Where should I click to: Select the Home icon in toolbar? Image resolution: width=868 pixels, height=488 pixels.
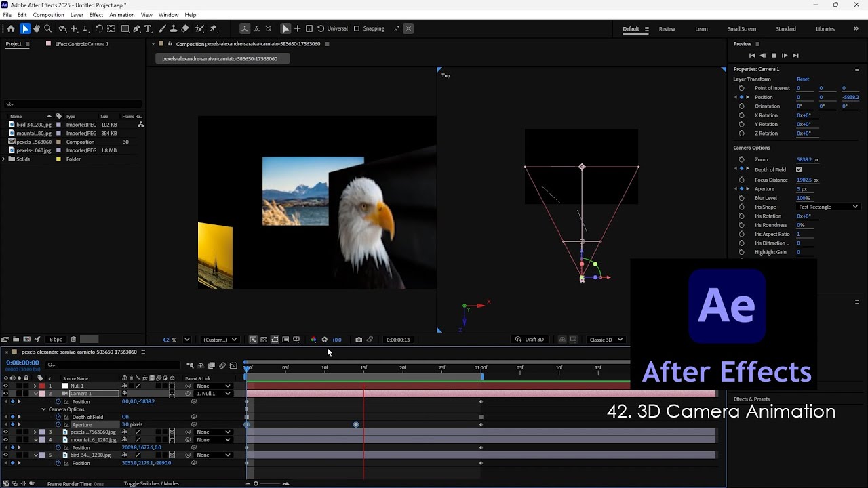tap(11, 28)
